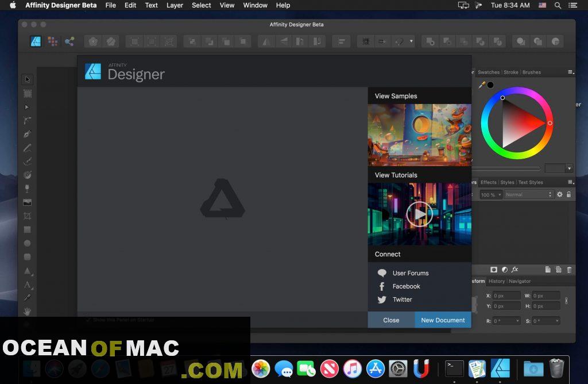
Task: Select the Crop tool
Action: [28, 216]
